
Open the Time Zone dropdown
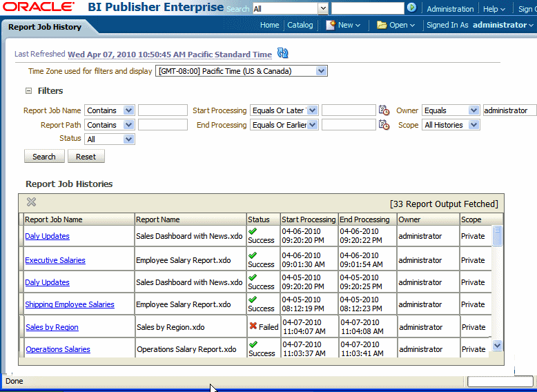[320, 71]
